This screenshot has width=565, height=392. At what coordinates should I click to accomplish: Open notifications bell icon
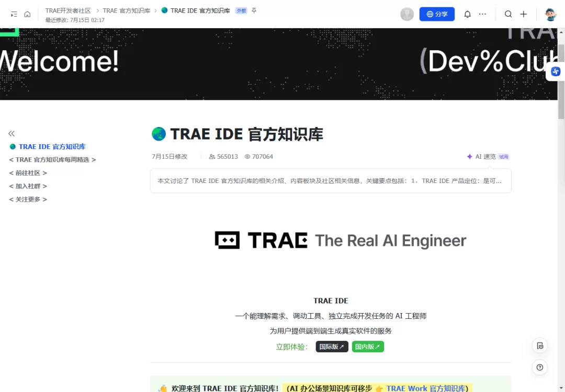click(467, 14)
